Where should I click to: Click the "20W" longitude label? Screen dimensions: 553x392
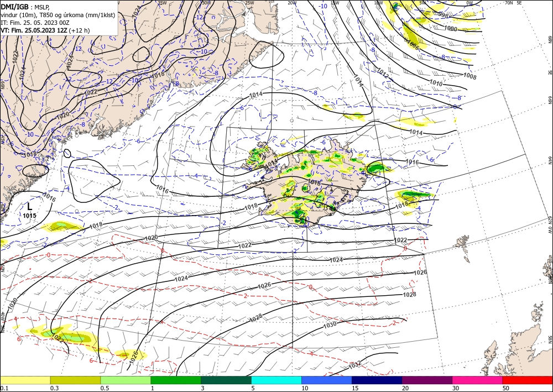[292, 3]
